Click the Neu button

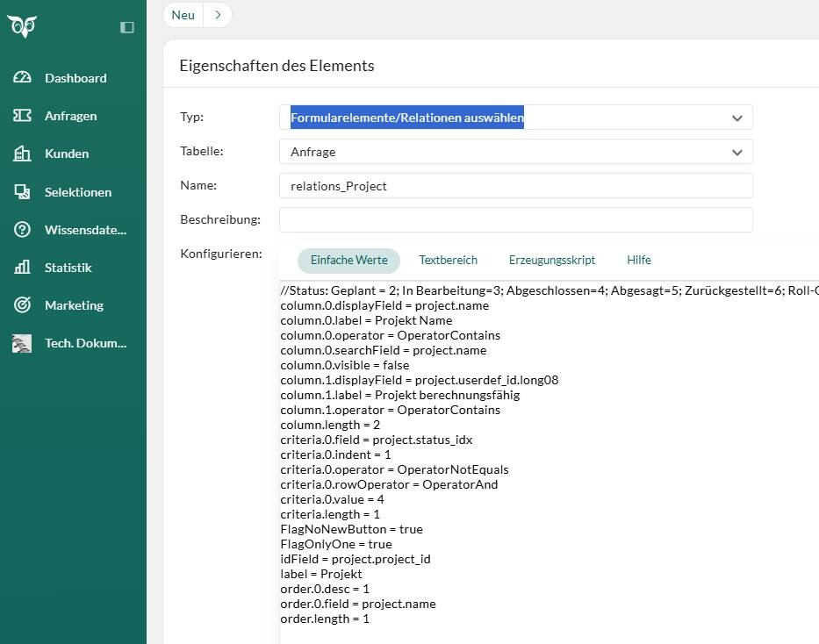[183, 15]
